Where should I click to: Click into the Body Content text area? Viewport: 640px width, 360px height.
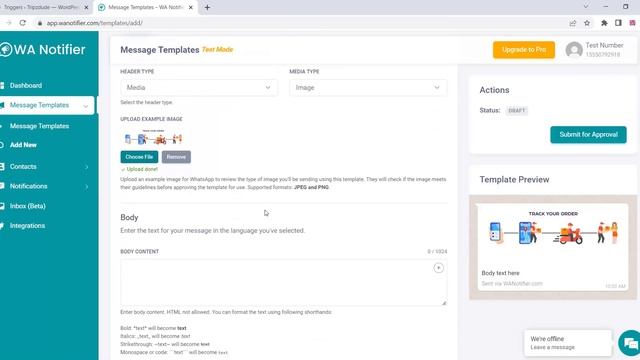(x=283, y=282)
